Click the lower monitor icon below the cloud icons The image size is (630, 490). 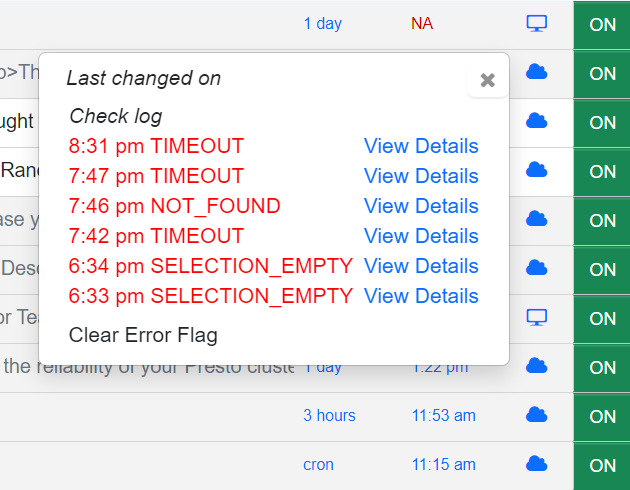click(537, 317)
